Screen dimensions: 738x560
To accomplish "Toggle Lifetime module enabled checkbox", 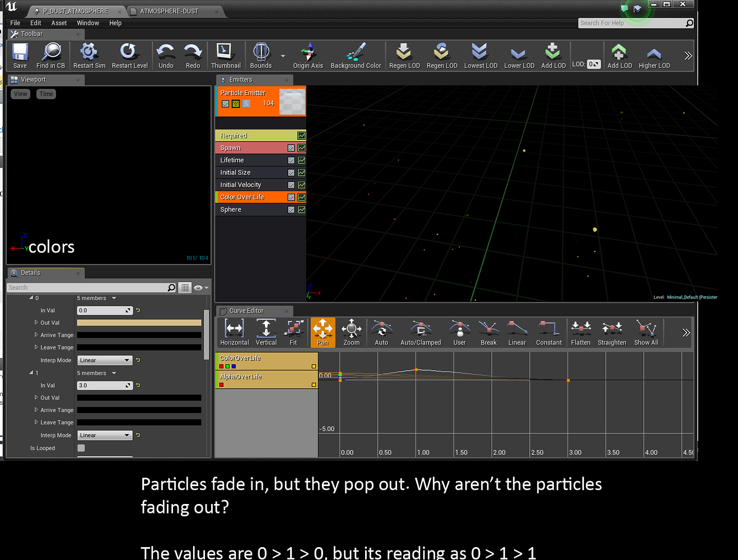I will [291, 161].
